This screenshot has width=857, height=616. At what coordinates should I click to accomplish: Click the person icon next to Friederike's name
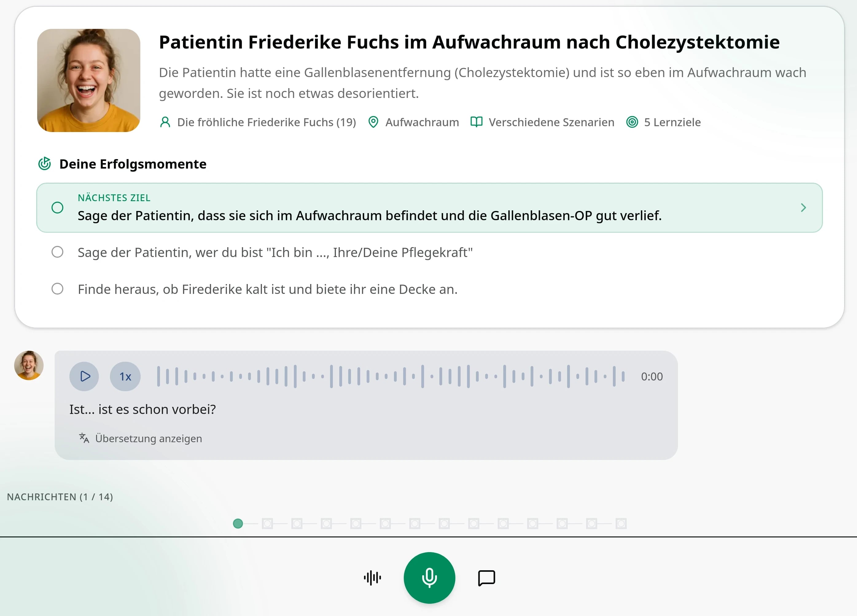pyautogui.click(x=165, y=122)
